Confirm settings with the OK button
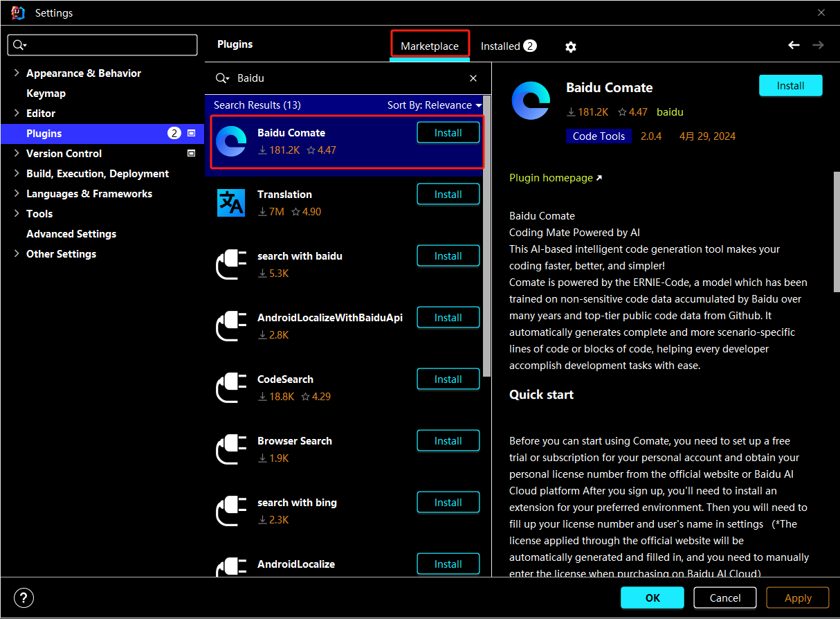Viewport: 840px width, 619px height. 652,598
